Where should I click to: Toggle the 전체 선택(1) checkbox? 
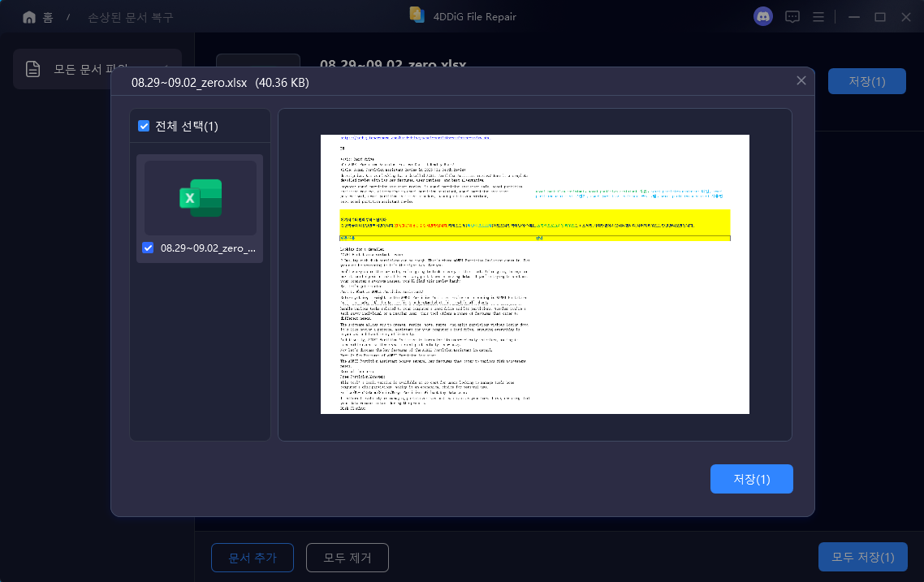(144, 126)
